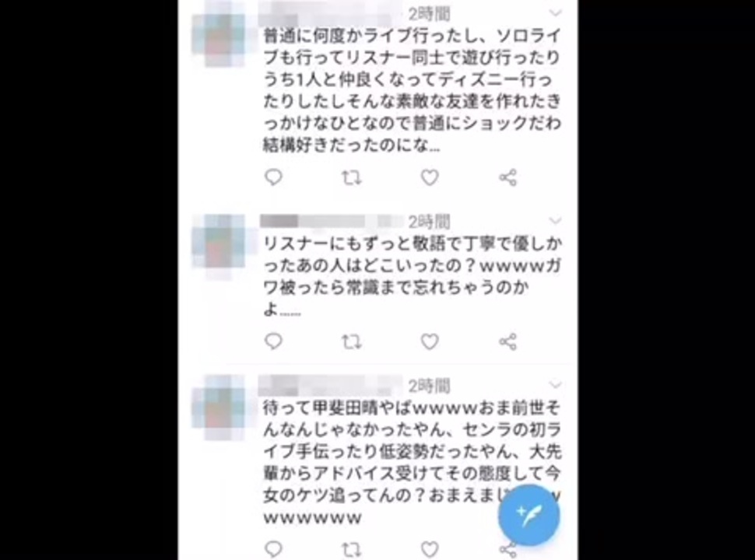Reply to the tweet starting リスナーにもずっと敬語
755x560 pixels.
click(273, 341)
